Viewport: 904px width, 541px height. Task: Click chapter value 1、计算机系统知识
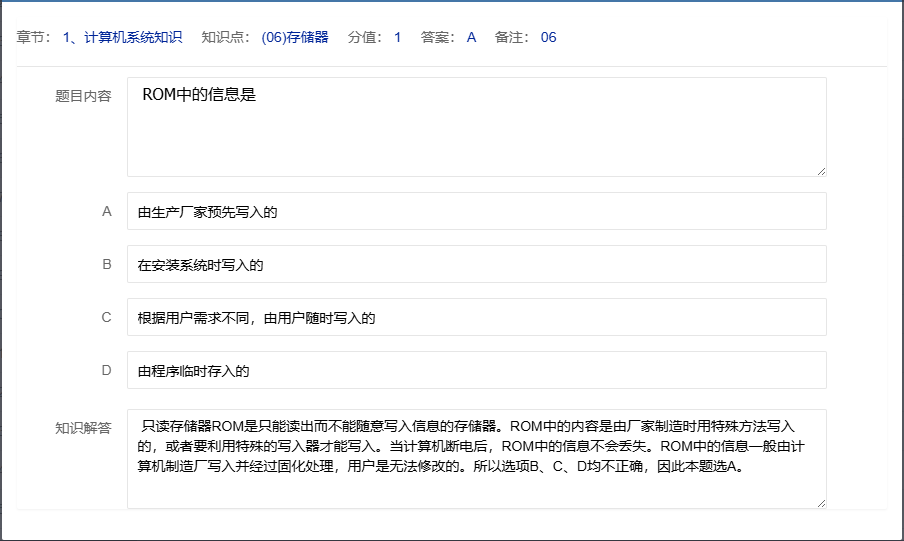[122, 38]
